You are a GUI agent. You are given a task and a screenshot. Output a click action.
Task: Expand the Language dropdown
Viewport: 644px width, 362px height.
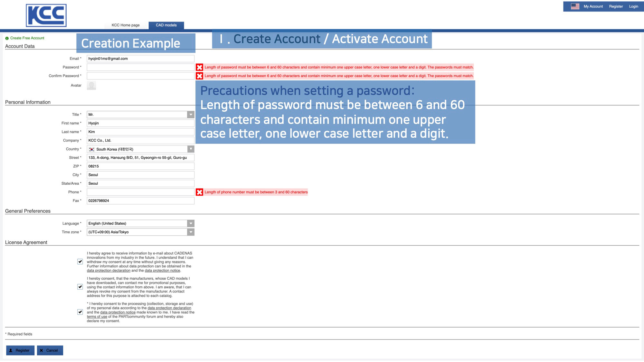coord(191,223)
